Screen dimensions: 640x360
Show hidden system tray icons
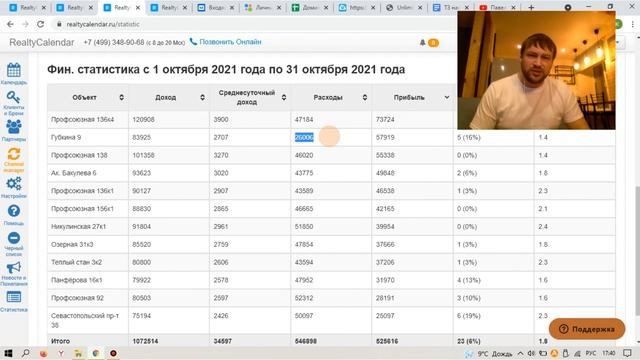coord(520,353)
